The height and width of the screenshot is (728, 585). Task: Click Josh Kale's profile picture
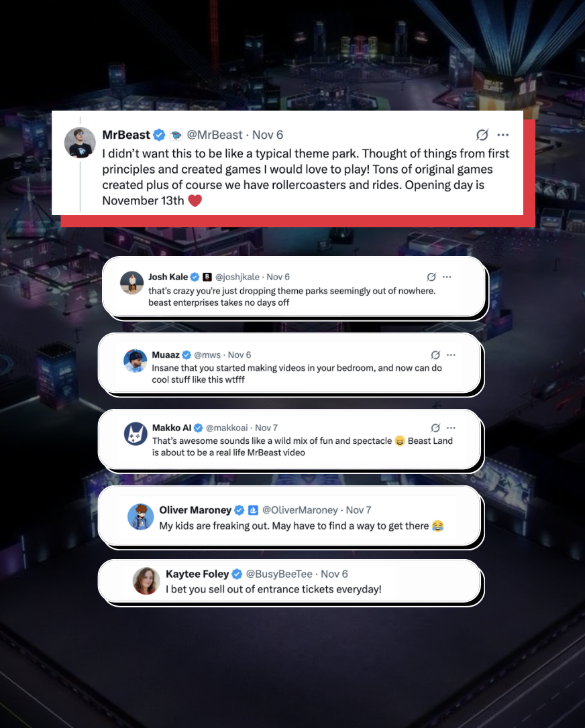point(131,283)
